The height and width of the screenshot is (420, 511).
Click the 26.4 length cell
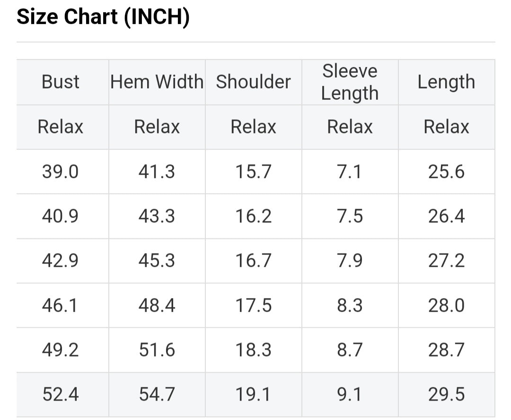click(446, 216)
